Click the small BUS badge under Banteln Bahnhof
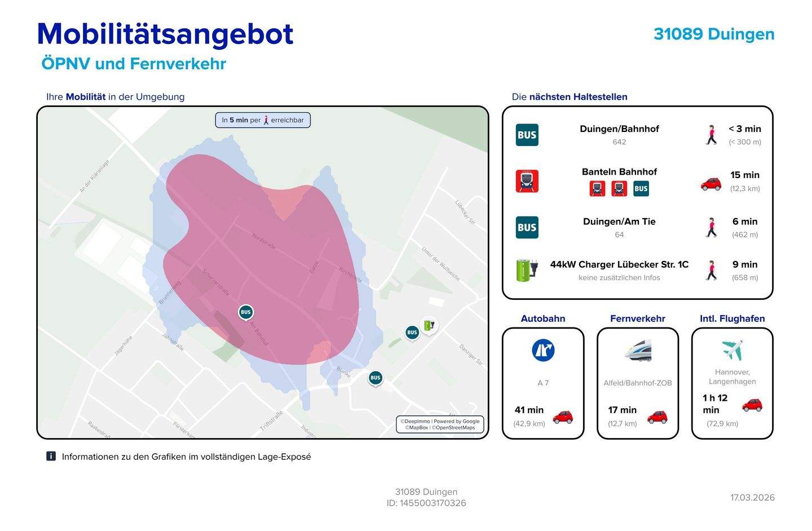Viewport: 812px width, 531px height. pos(641,189)
